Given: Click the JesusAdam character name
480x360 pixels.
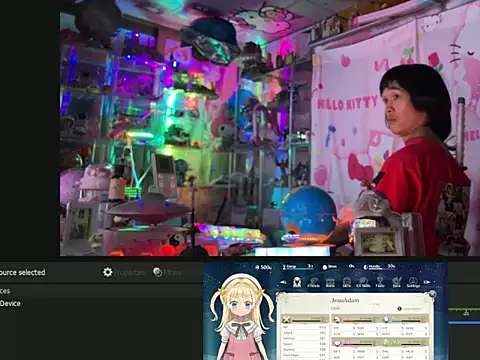Looking at the screenshot, I should coord(345,300).
